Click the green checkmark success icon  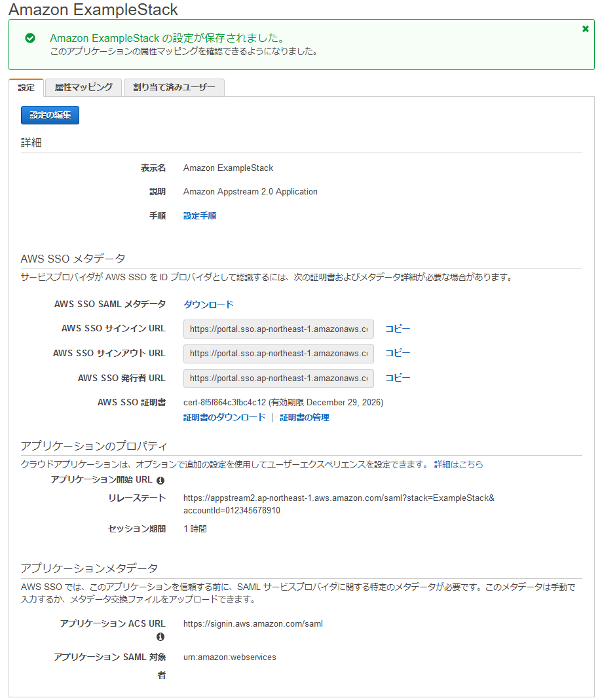click(x=30, y=39)
